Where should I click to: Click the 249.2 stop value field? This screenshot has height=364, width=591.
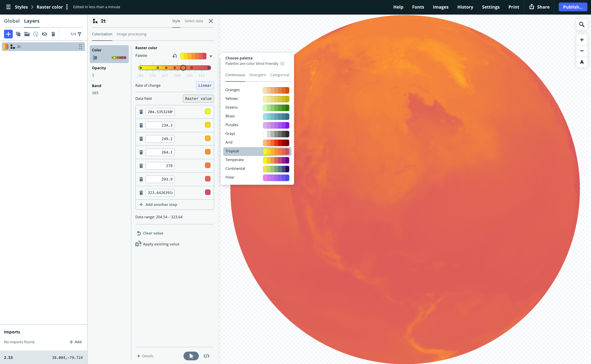(x=160, y=139)
